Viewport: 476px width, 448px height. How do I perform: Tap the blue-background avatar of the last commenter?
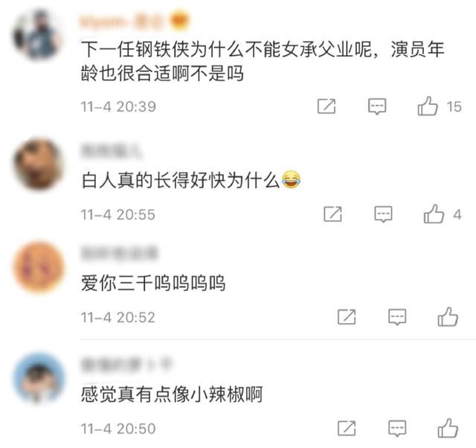tap(39, 378)
